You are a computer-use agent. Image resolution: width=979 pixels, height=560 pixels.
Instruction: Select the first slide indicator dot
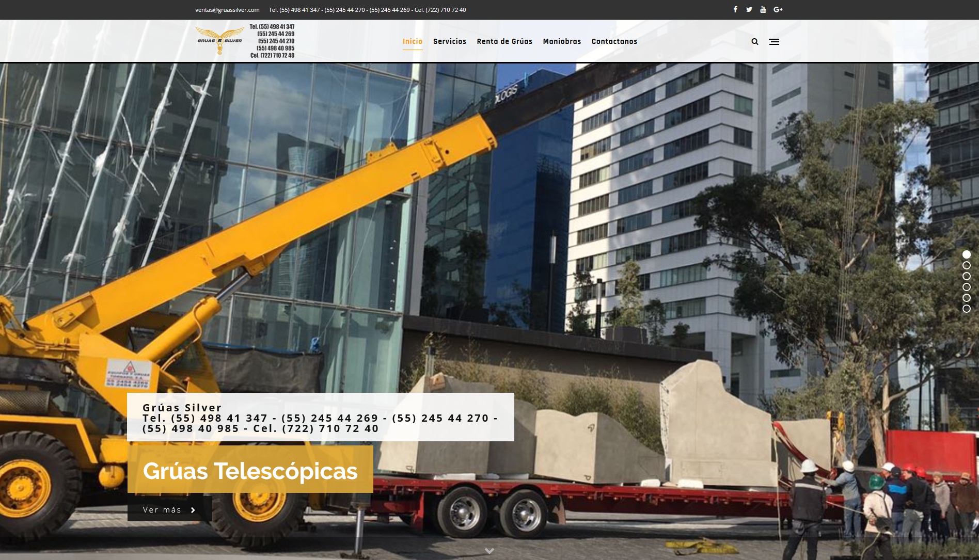[967, 254]
